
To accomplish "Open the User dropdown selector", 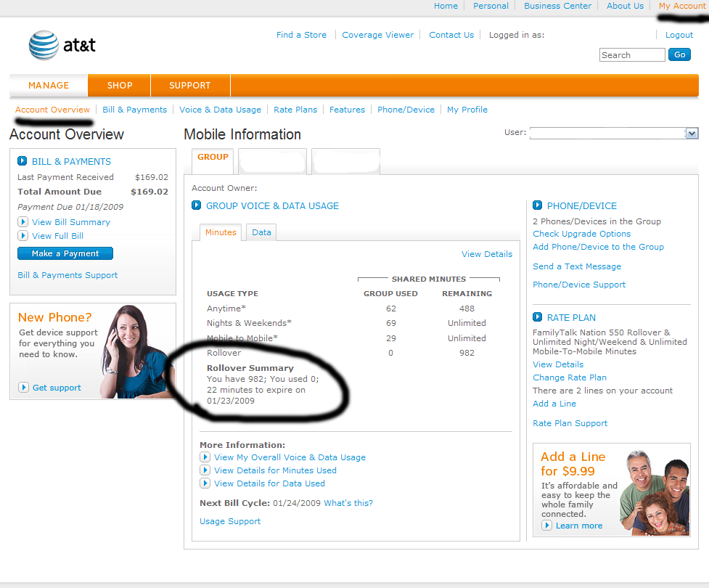I will tap(614, 134).
